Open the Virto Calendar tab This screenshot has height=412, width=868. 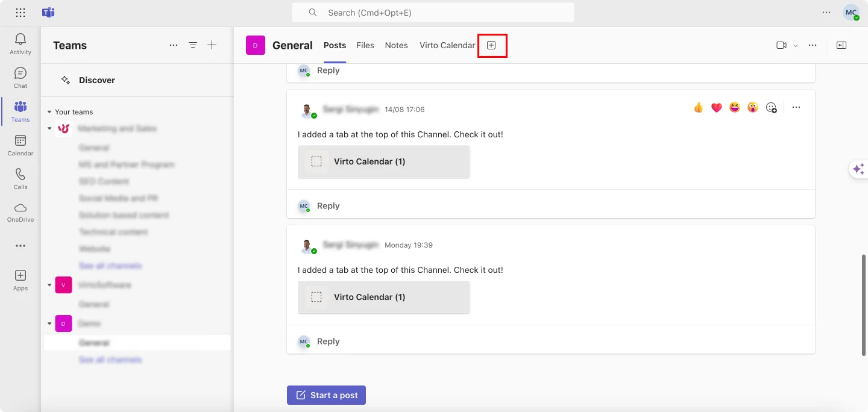click(447, 45)
